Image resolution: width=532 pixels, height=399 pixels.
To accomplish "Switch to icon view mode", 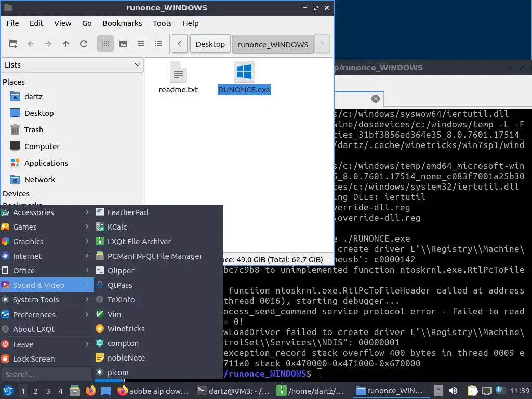I will point(105,44).
